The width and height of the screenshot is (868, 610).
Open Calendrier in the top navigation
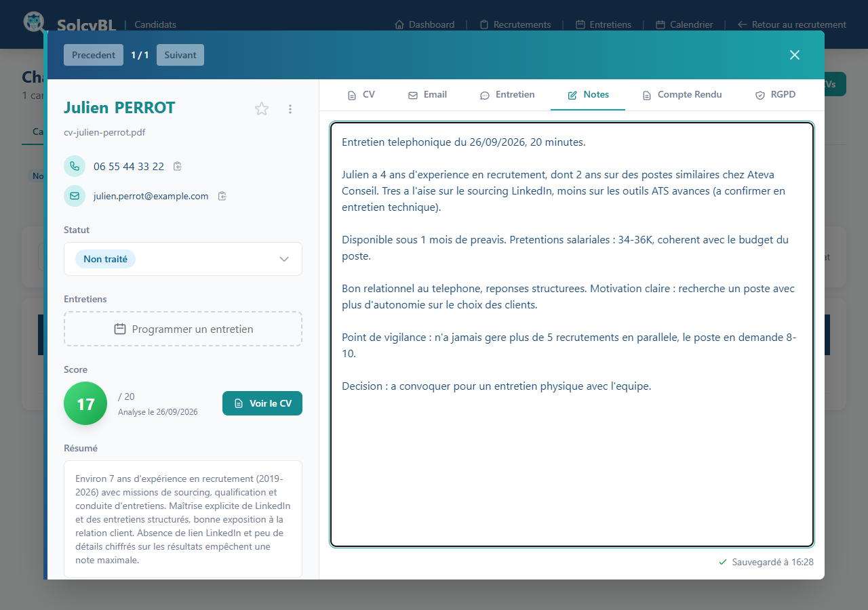point(685,24)
